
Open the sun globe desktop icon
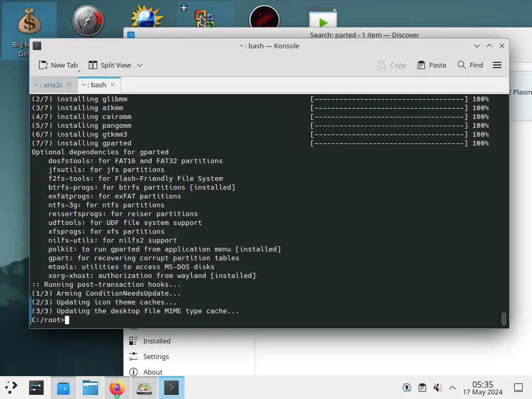[x=147, y=17]
